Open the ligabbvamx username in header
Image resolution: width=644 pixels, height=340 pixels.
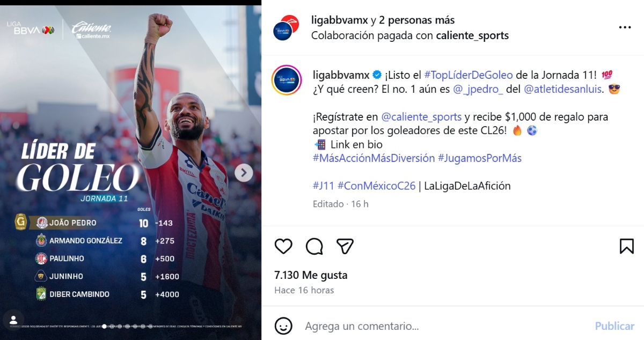coord(340,20)
